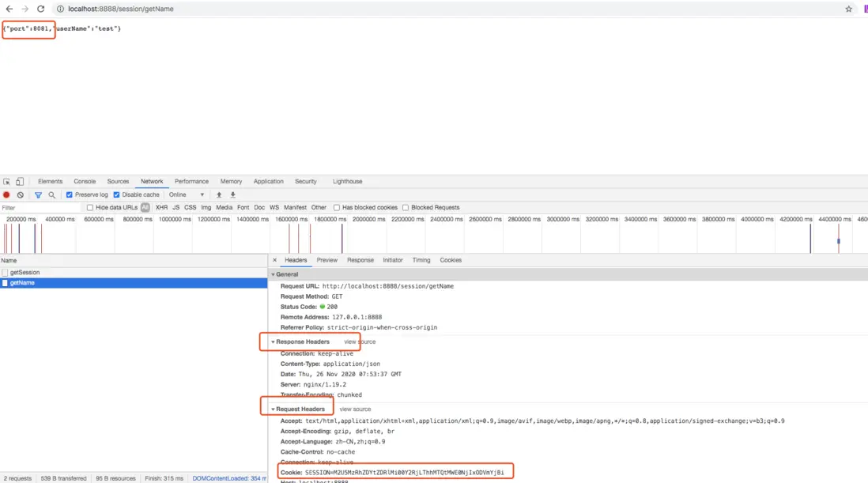Filter requests by Font
Image resolution: width=868 pixels, height=483 pixels.
click(243, 207)
